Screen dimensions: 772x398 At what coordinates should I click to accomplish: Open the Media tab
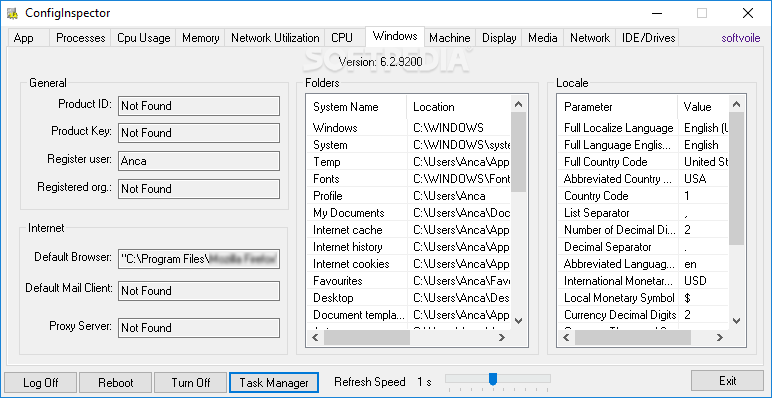543,38
